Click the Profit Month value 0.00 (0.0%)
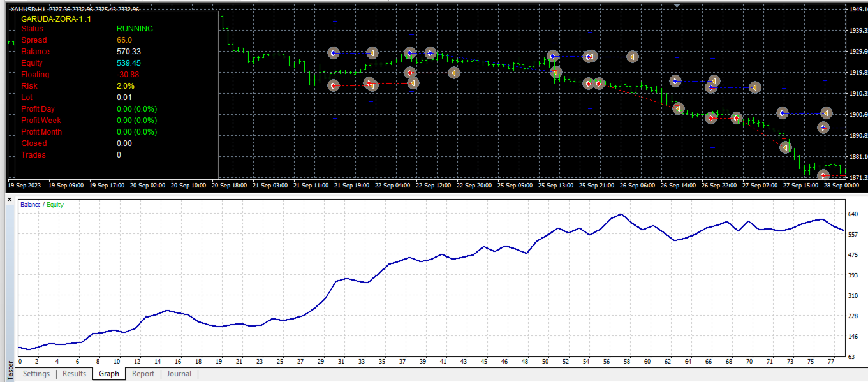868x382 pixels. click(x=136, y=132)
